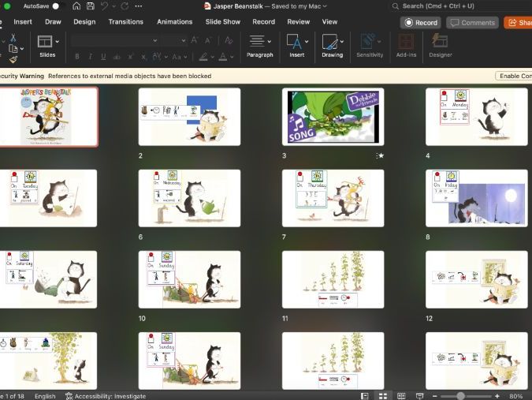Click the zoom out minus button
This screenshot has width=532, height=400.
434,396
